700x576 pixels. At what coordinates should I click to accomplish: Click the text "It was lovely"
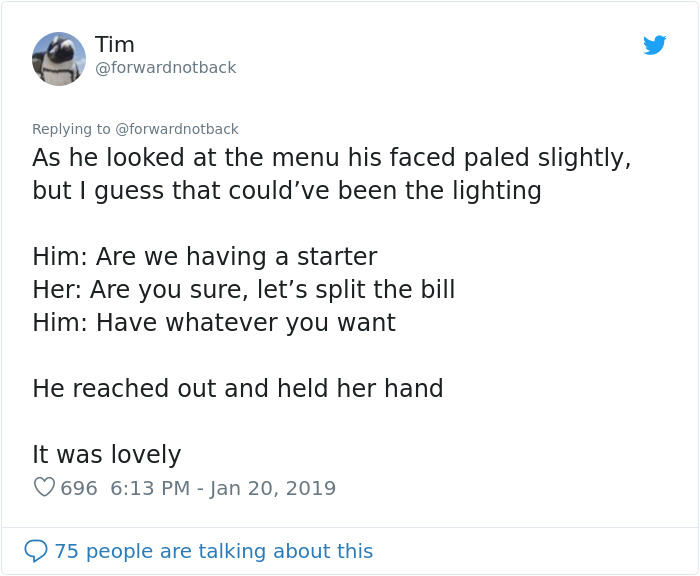pyautogui.click(x=106, y=454)
